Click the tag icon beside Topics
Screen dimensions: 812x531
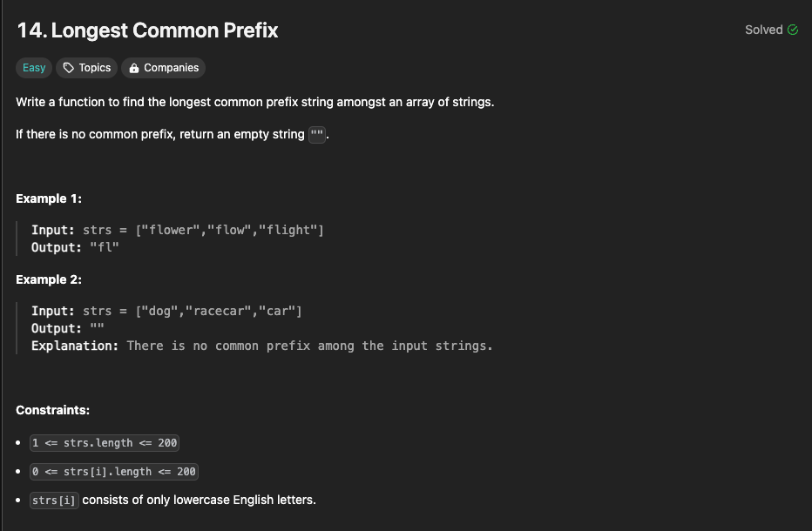[x=70, y=68]
